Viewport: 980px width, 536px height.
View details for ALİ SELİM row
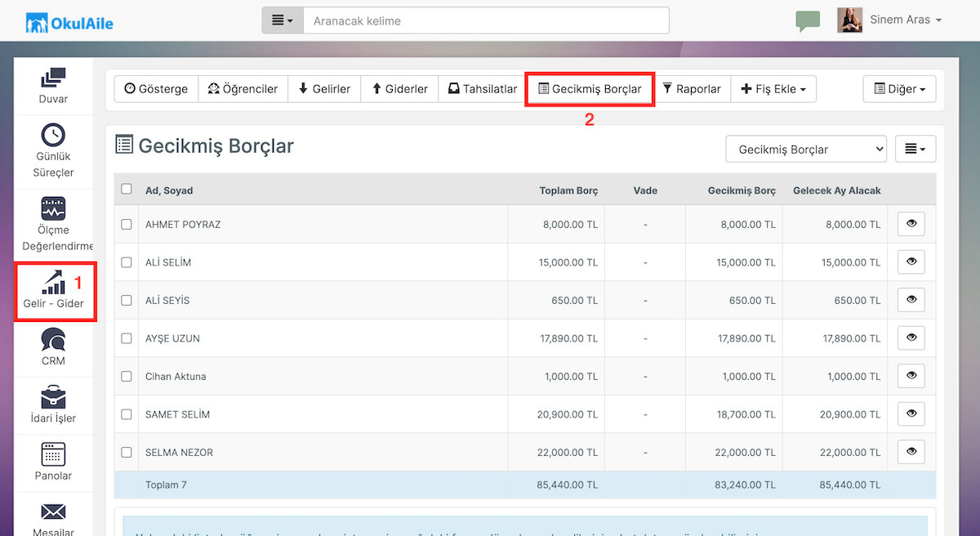(911, 261)
